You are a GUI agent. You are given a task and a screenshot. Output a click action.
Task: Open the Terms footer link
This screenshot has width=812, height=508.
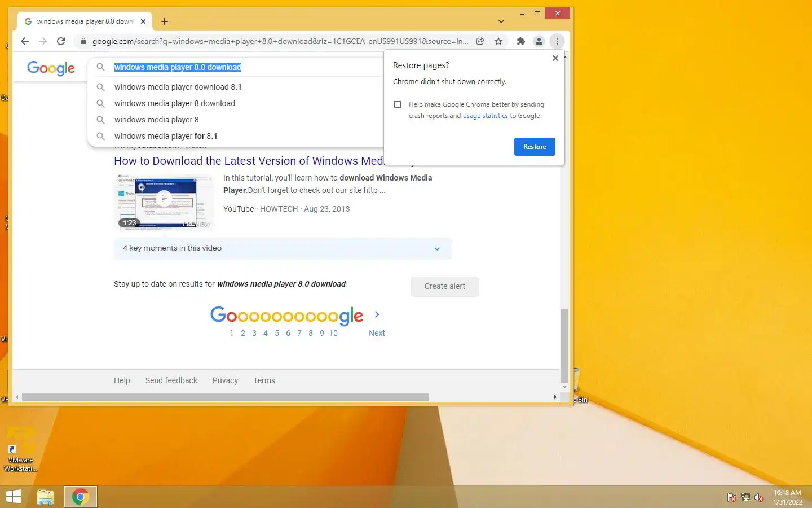tap(264, 380)
